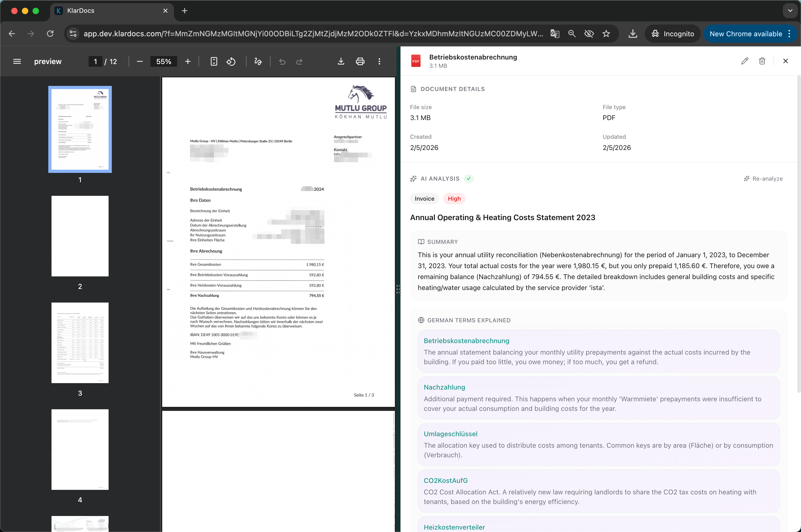The height and width of the screenshot is (532, 801).
Task: Select the draw annotation tool
Action: click(258, 61)
